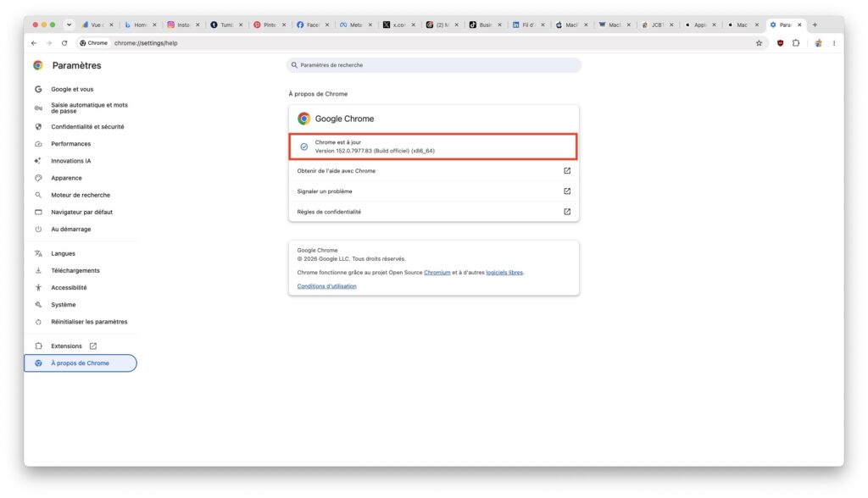Open Règles de confidentialité link row

point(434,212)
